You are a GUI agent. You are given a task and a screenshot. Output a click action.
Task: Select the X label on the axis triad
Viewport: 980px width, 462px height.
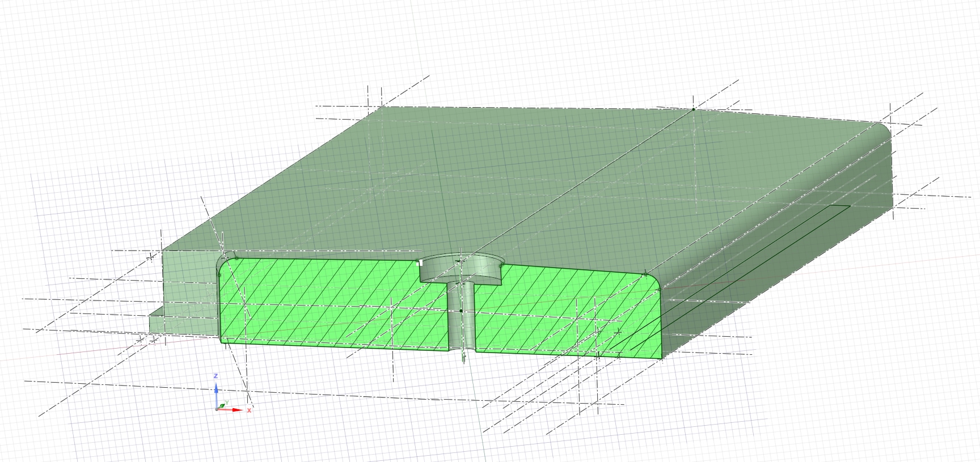point(249,410)
